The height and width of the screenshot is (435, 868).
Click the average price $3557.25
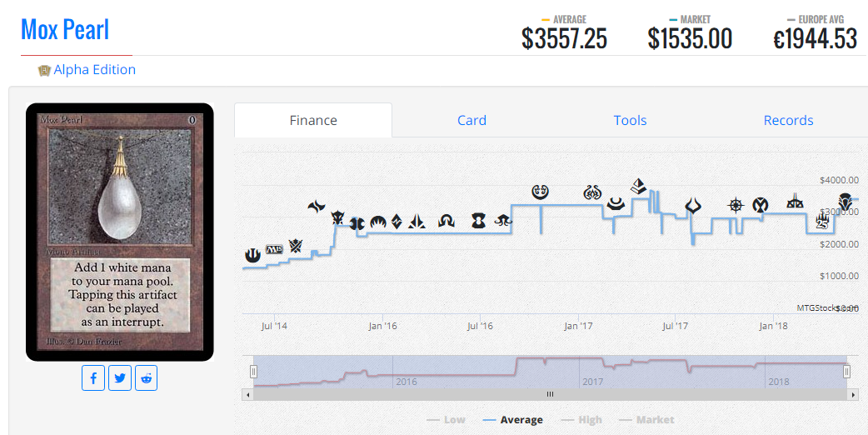point(564,38)
